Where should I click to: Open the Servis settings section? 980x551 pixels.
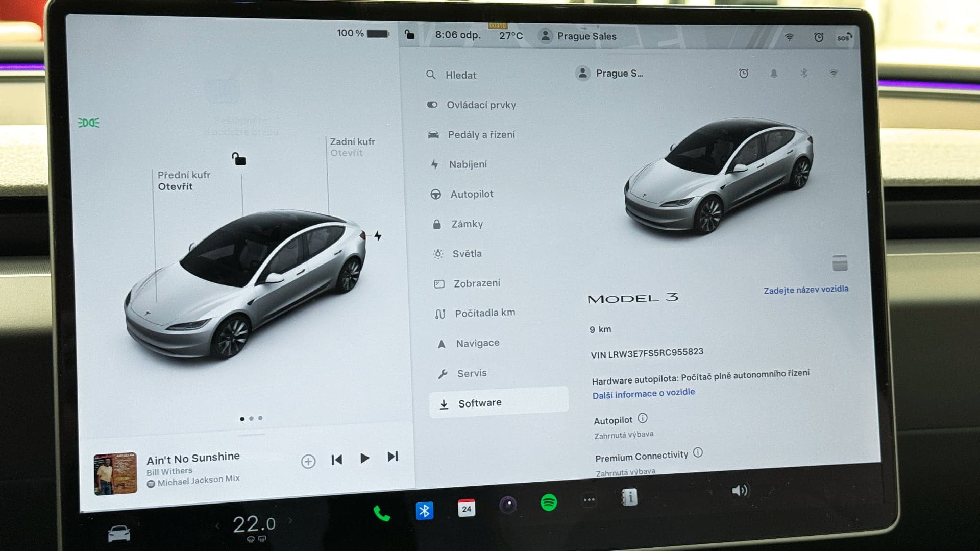tap(472, 373)
